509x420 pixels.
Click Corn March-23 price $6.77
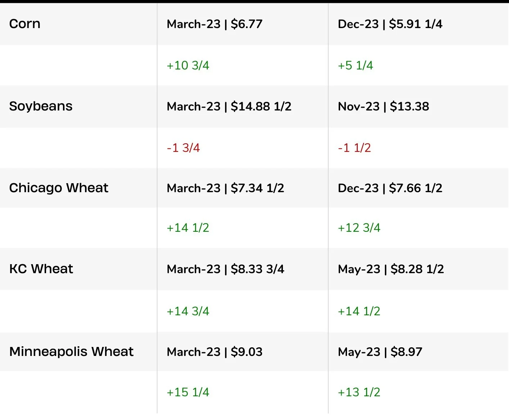[x=215, y=24]
